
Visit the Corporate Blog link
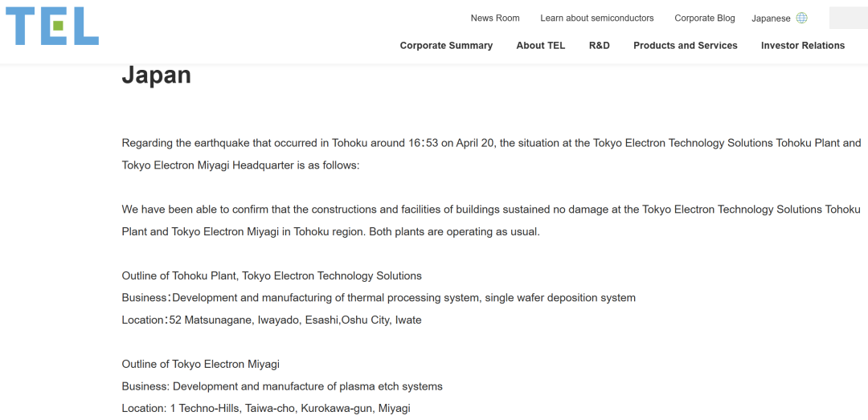pos(705,18)
